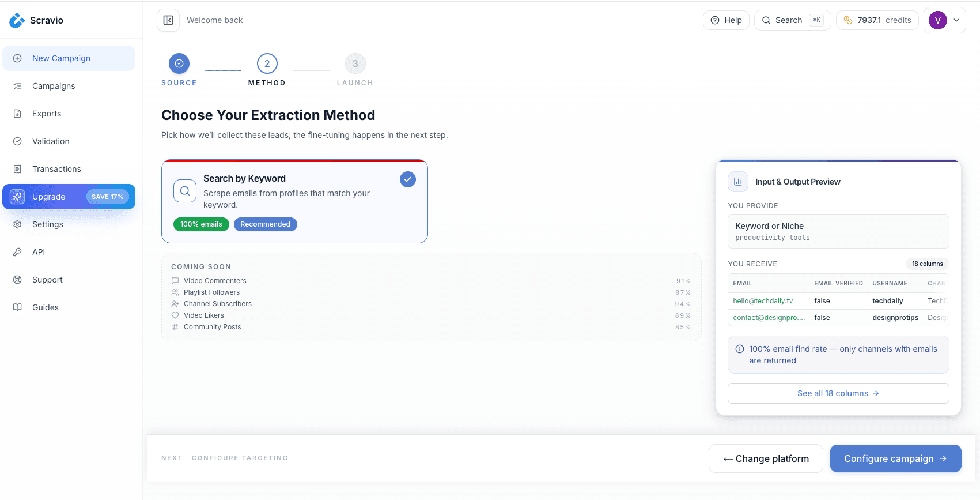Open the Support page link
Viewport: 980px width, 500px height.
click(69, 280)
